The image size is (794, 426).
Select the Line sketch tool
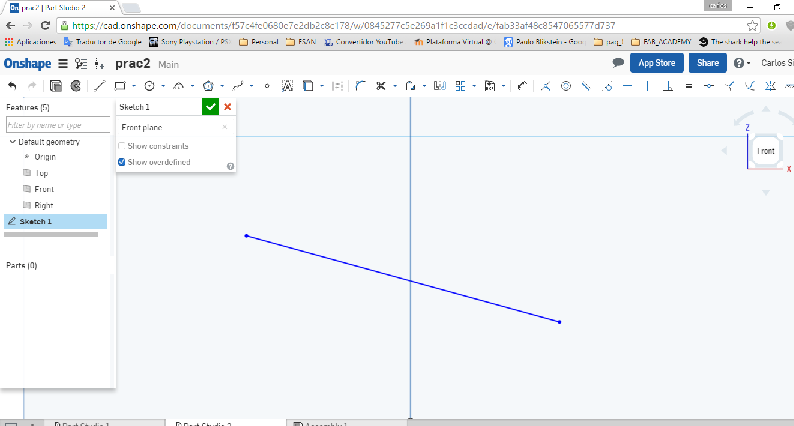[100, 86]
